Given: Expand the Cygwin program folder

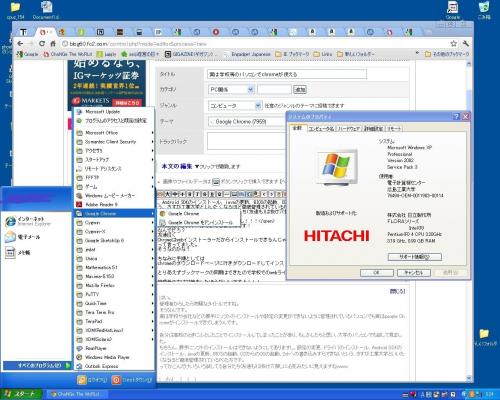Looking at the screenshot, I should pyautogui.click(x=115, y=222).
